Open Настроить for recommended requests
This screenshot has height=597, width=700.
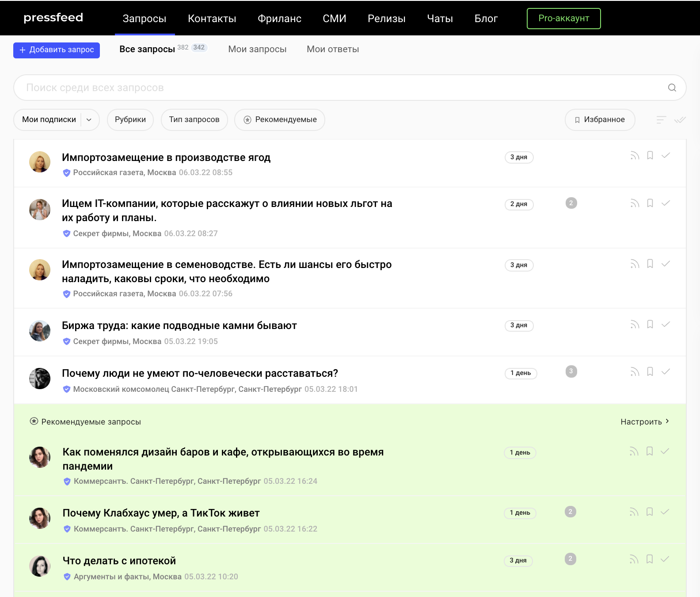(645, 422)
